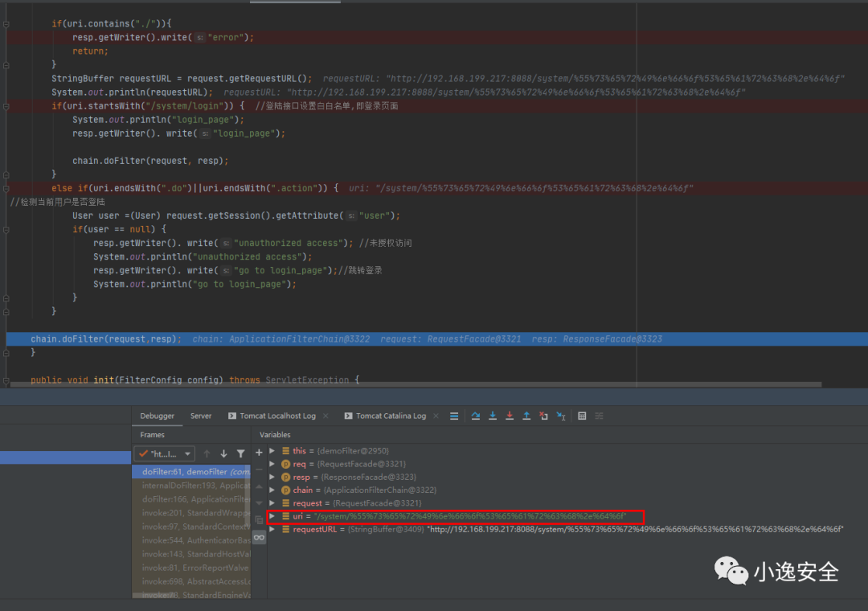Move watch down in Variables sidebar
This screenshot has height=611, width=868.
click(x=259, y=503)
